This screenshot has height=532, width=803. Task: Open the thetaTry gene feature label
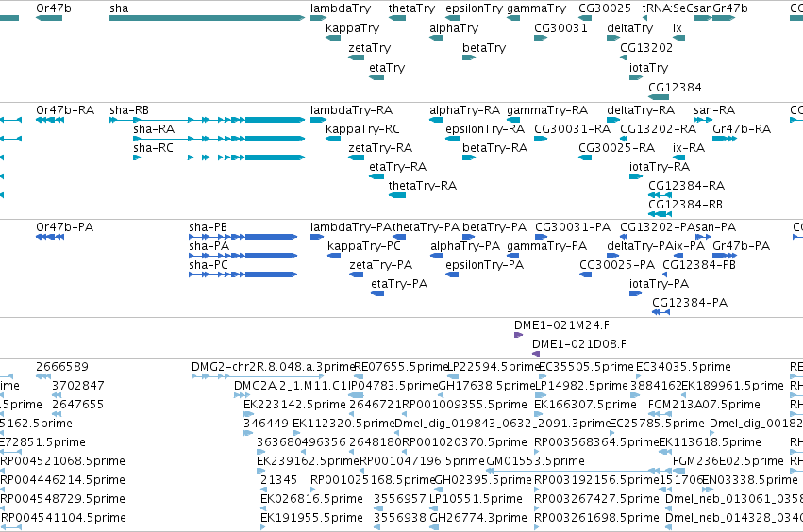[x=411, y=8]
